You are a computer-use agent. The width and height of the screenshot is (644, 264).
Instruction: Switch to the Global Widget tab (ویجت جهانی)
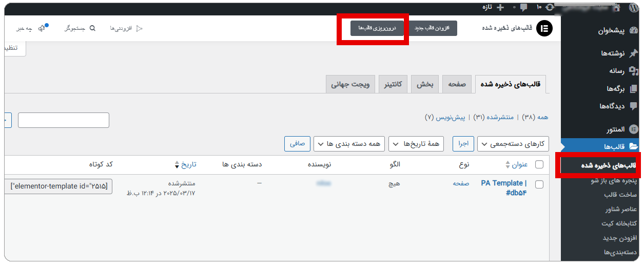pyautogui.click(x=349, y=84)
